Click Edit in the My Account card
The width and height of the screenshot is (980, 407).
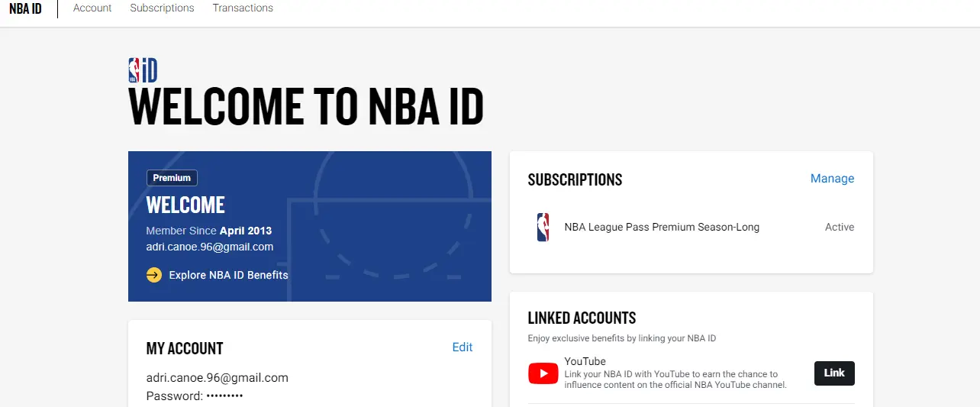point(463,347)
